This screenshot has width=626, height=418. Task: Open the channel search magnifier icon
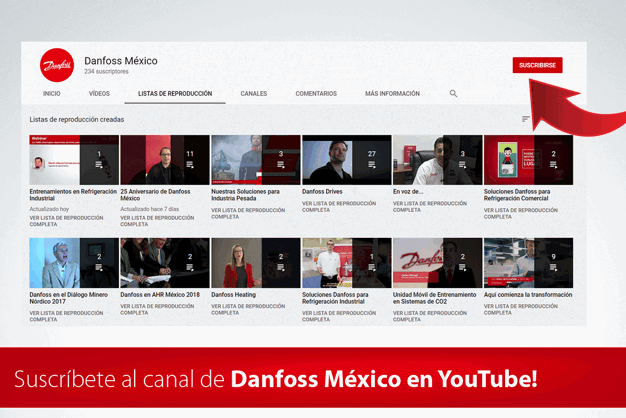[x=453, y=93]
